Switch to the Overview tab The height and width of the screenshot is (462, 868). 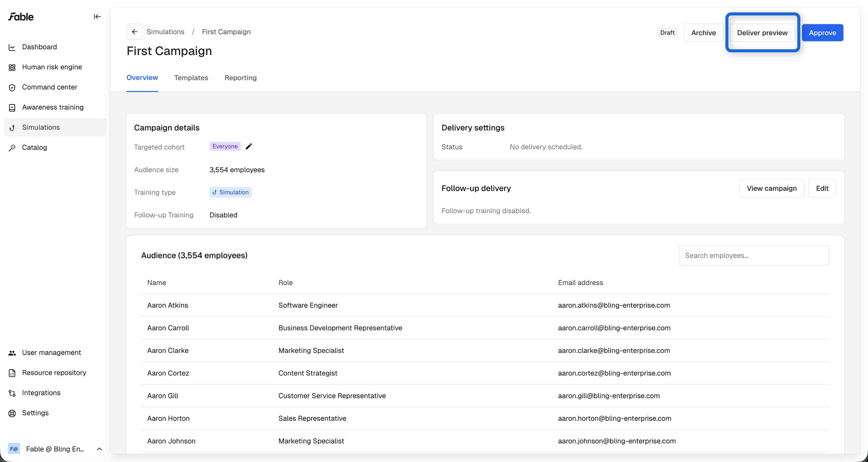click(x=142, y=78)
